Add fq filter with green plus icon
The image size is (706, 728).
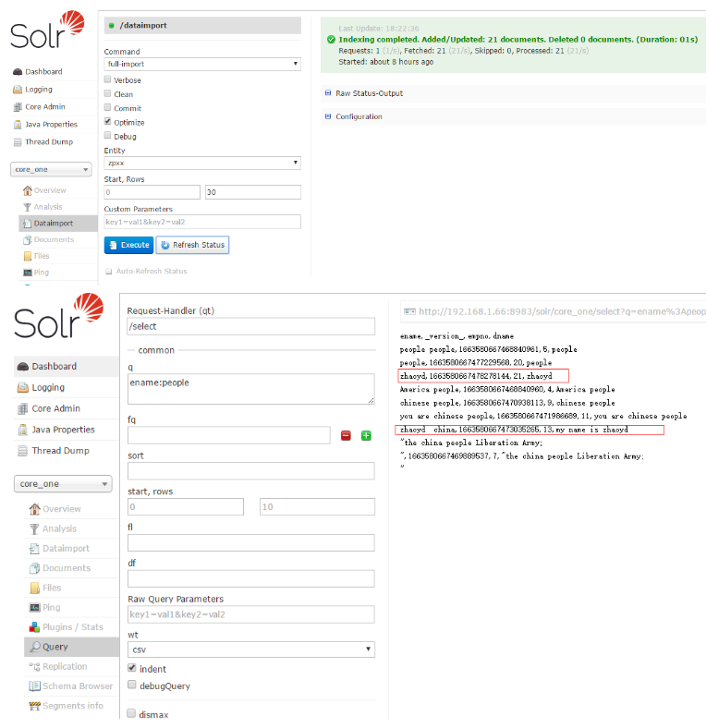tap(366, 435)
